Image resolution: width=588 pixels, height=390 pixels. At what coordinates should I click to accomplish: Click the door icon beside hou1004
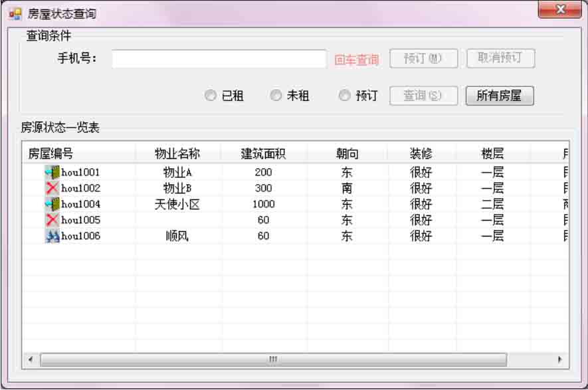(x=52, y=204)
